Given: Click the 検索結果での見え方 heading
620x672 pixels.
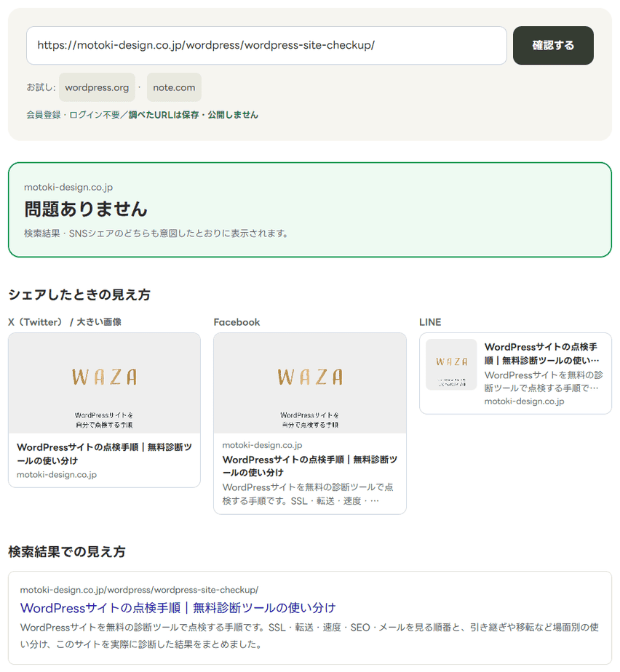Looking at the screenshot, I should (x=67, y=552).
